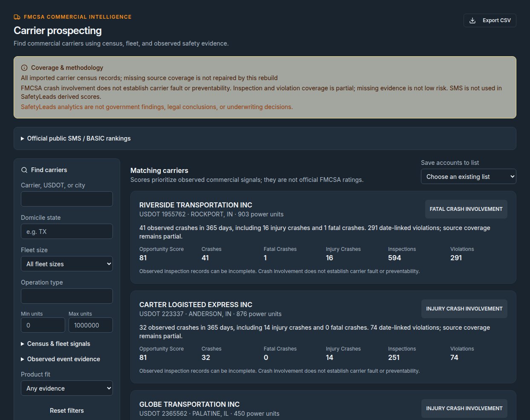Reset all carrier filters
The width and height of the screenshot is (530, 420).
pos(67,411)
